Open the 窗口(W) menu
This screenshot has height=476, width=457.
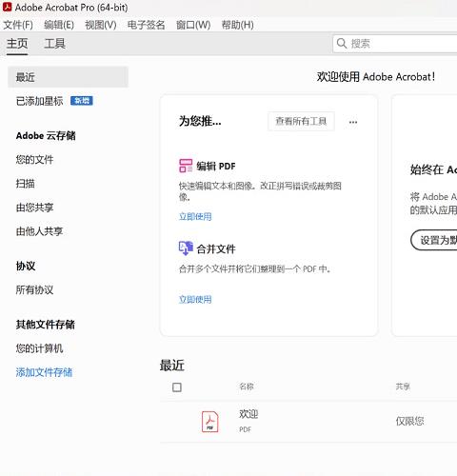click(193, 25)
